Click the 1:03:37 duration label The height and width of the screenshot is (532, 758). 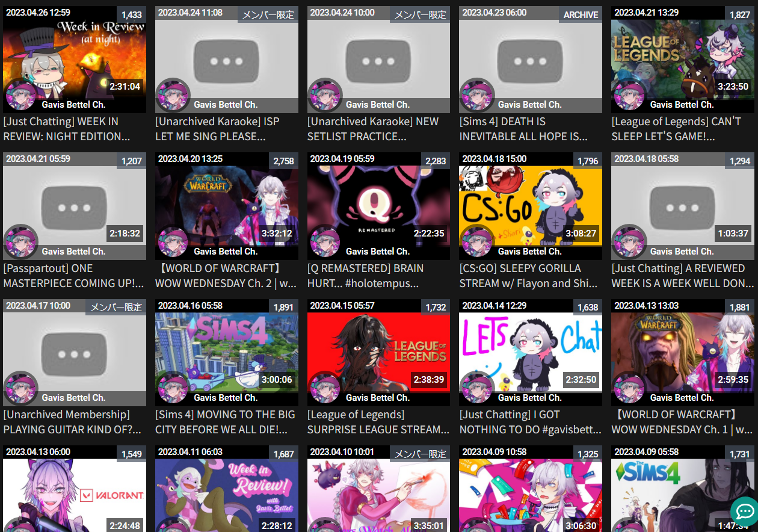[733, 233]
